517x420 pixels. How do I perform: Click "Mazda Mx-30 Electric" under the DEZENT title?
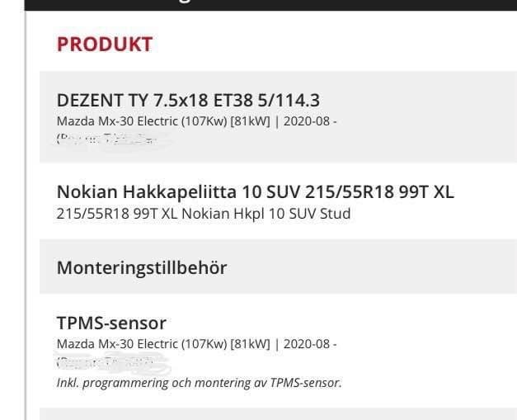click(105, 120)
